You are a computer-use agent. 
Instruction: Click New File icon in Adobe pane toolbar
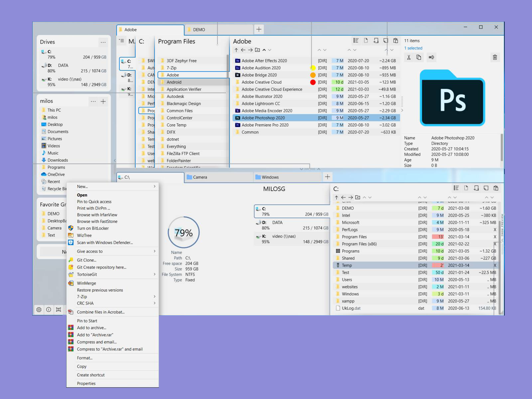(366, 41)
